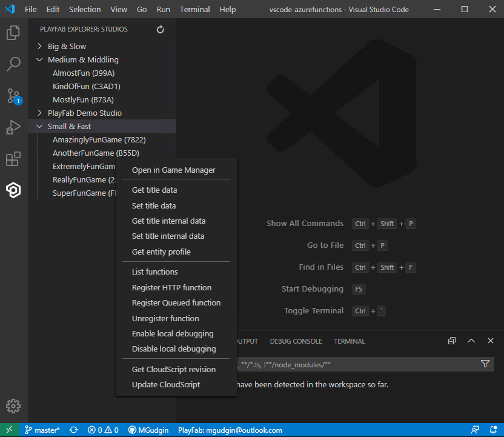Screen dimensions: 504x437
Task: Expand the PlayFab Demo Studio node
Action: 102,113
